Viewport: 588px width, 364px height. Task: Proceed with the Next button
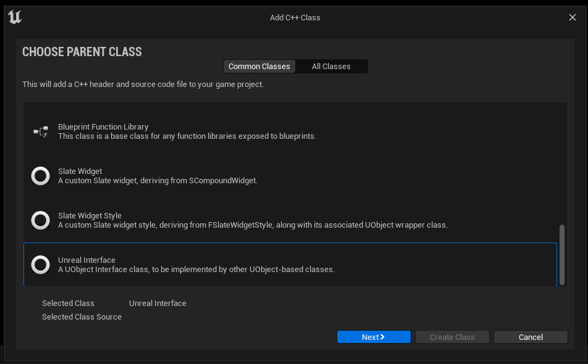pos(374,337)
